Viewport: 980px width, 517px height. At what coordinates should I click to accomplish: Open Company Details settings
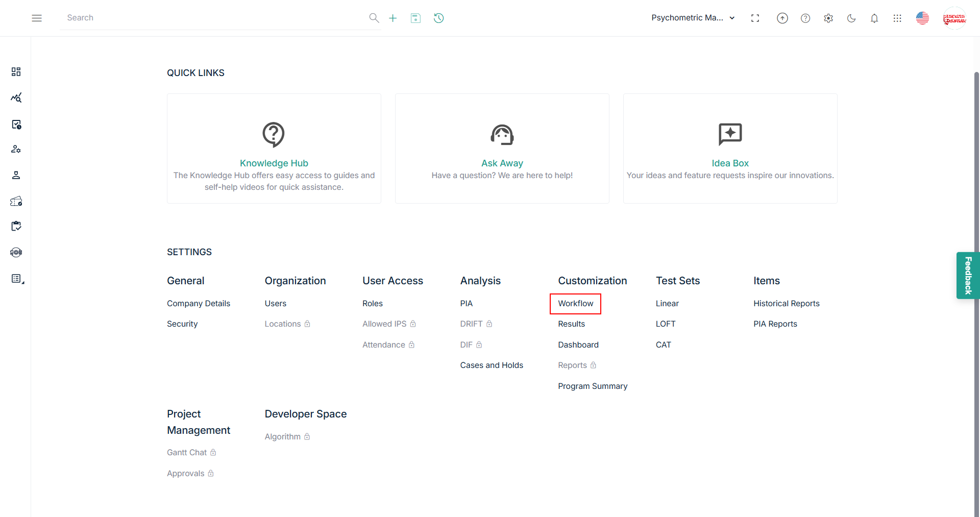198,304
